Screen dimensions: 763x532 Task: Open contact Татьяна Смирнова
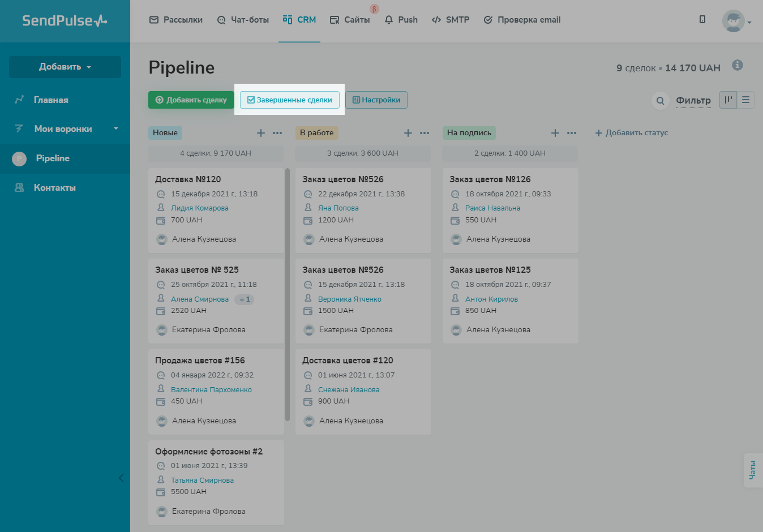point(202,480)
